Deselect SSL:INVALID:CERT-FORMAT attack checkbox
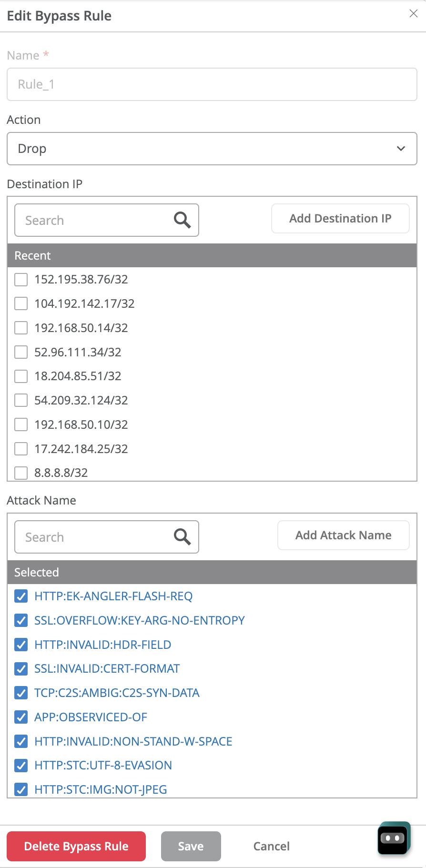426x868 pixels. tap(21, 668)
